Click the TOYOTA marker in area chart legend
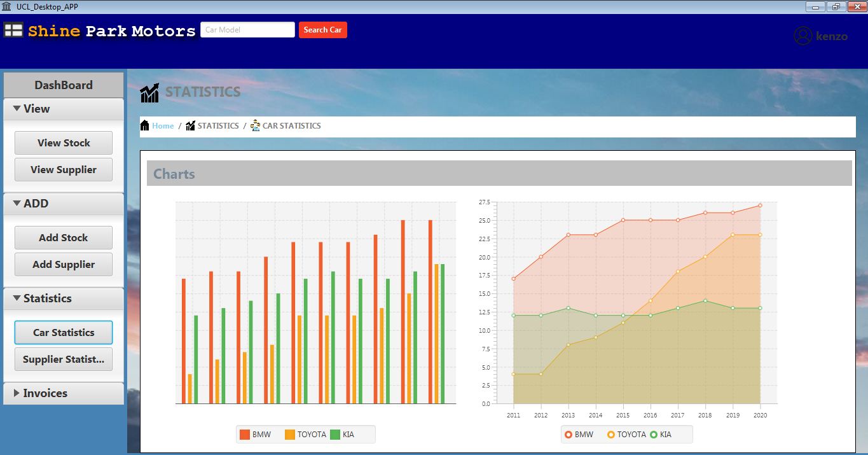868x455 pixels. [611, 435]
